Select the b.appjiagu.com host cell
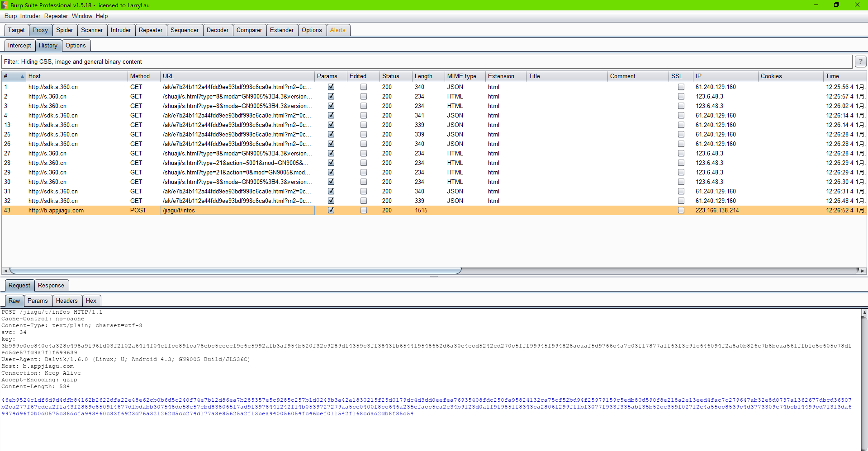 [x=77, y=210]
